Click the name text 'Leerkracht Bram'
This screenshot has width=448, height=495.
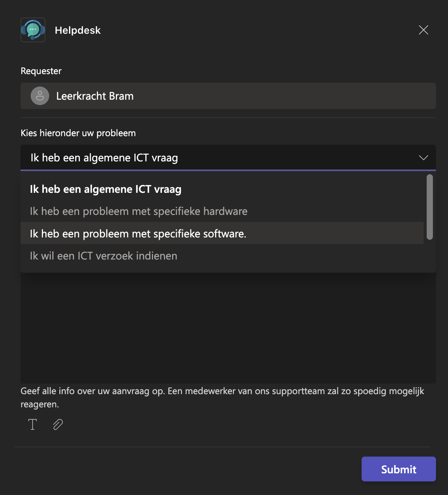(95, 96)
